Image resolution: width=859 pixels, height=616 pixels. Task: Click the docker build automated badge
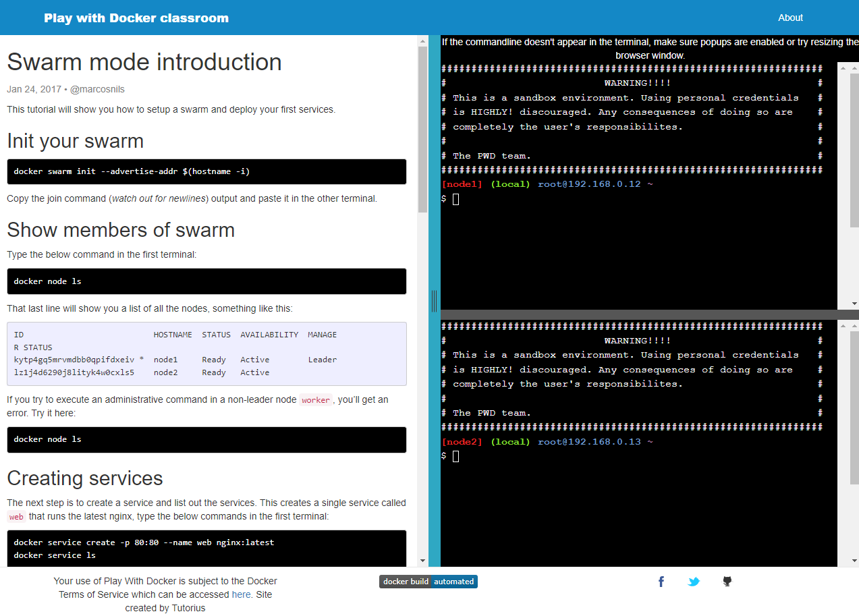click(x=428, y=582)
